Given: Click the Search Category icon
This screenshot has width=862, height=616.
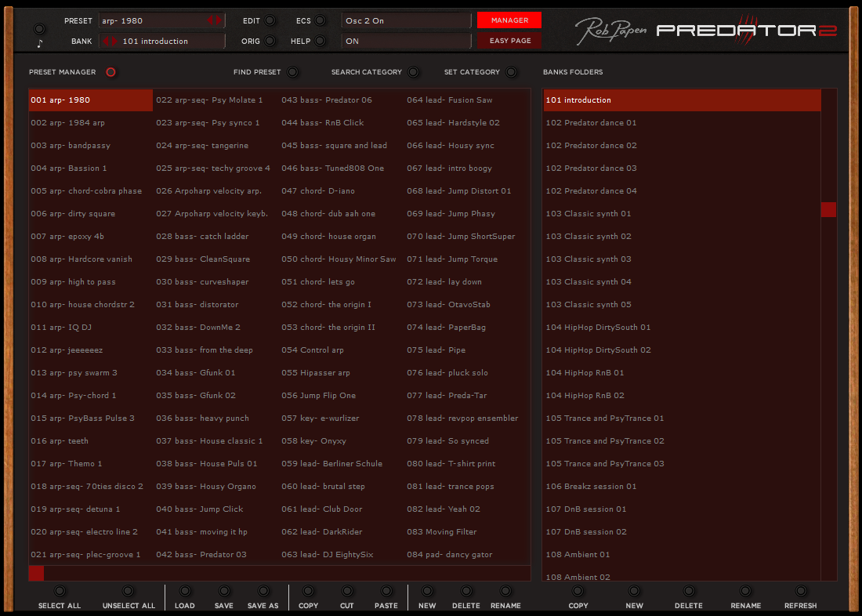Looking at the screenshot, I should pyautogui.click(x=413, y=71).
